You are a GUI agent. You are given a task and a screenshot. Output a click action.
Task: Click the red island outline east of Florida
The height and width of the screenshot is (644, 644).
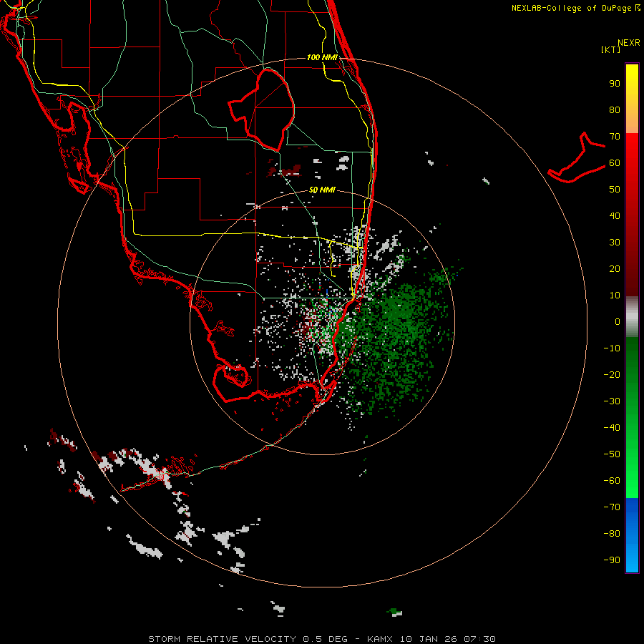[x=577, y=157]
